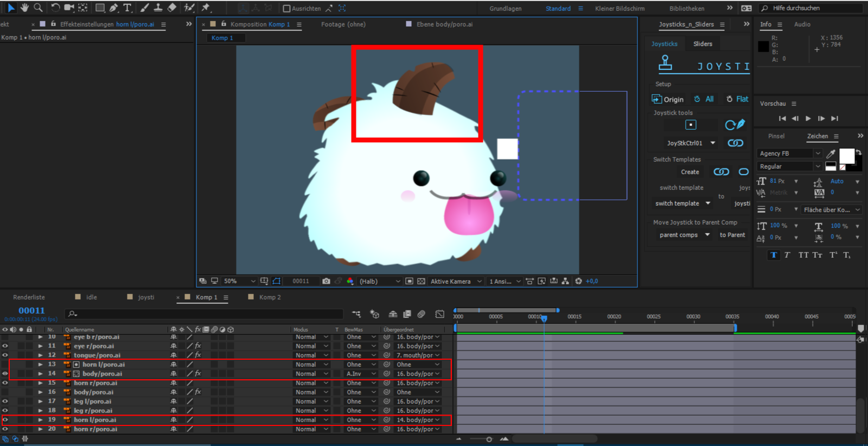868x446 pixels.
Task: Toggle faux bold T button
Action: point(774,255)
